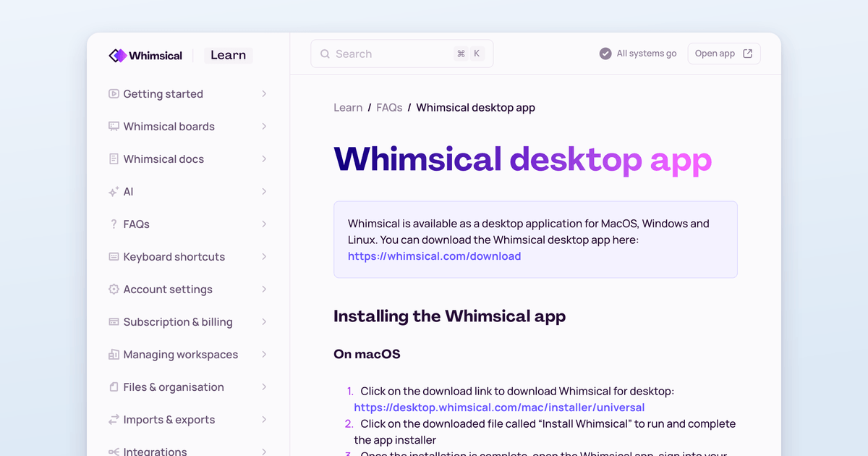Screen dimensions: 868x456
Task: Click the Keyboard shortcuts keyboard icon
Action: 114,256
